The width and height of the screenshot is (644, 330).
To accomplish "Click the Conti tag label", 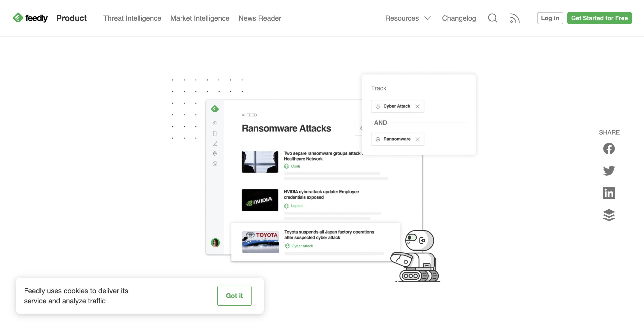I will [x=295, y=166].
